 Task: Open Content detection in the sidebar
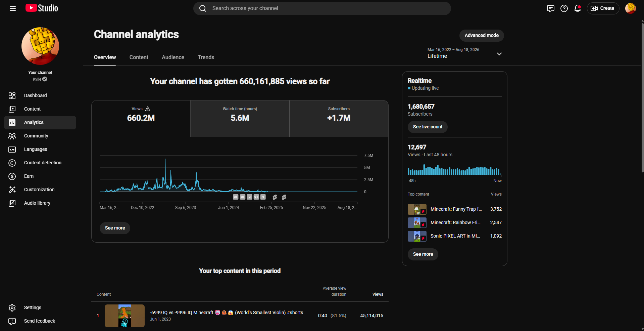click(40, 163)
